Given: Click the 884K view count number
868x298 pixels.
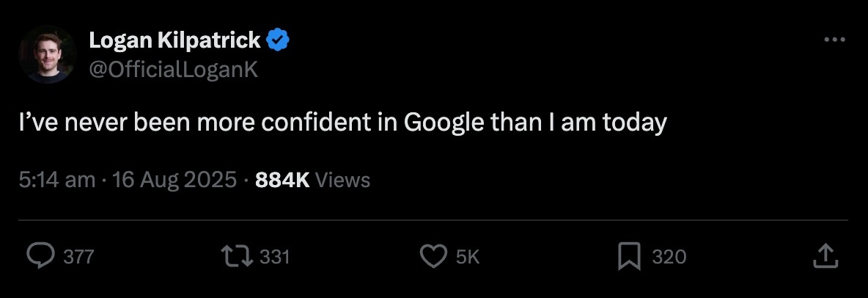Looking at the screenshot, I should pyautogui.click(x=282, y=180).
